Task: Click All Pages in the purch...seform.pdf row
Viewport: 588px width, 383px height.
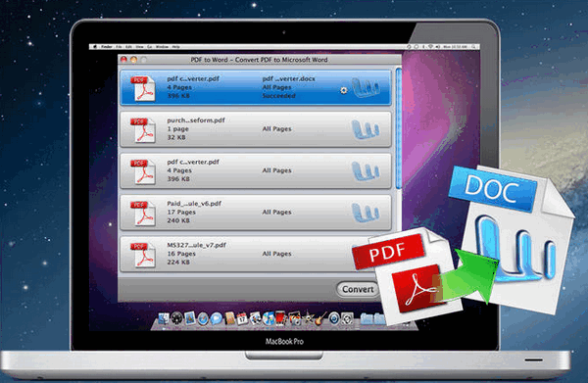Action: tap(276, 129)
